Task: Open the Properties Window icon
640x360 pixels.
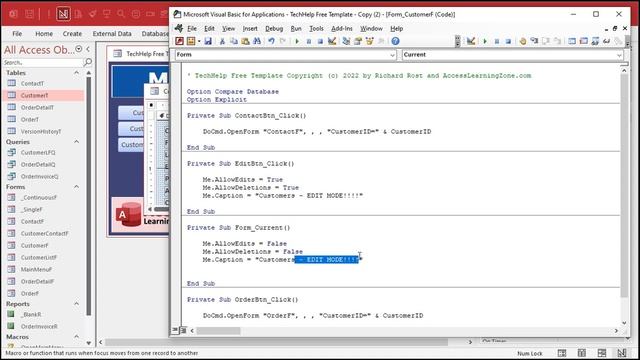Action: (358, 41)
